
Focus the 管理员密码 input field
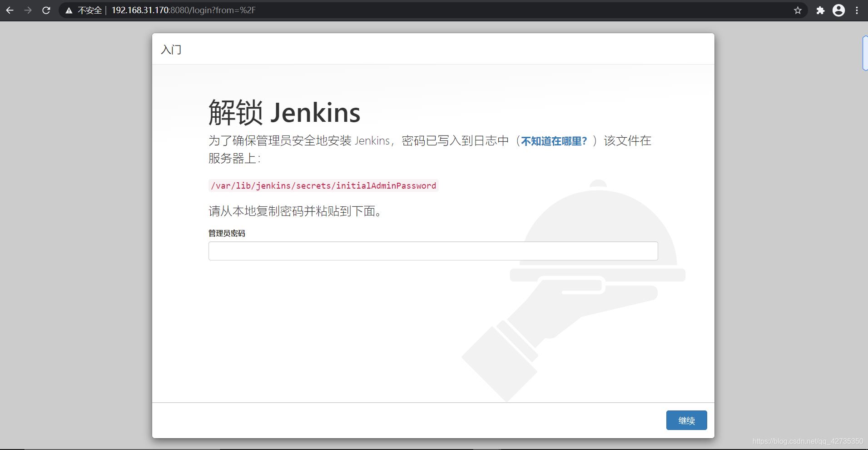pyautogui.click(x=432, y=251)
